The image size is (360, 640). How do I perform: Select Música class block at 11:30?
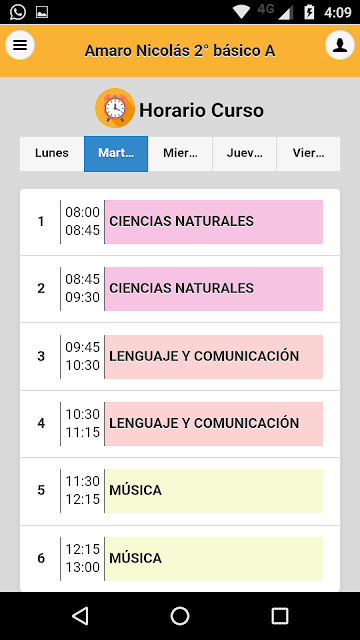[x=214, y=491]
